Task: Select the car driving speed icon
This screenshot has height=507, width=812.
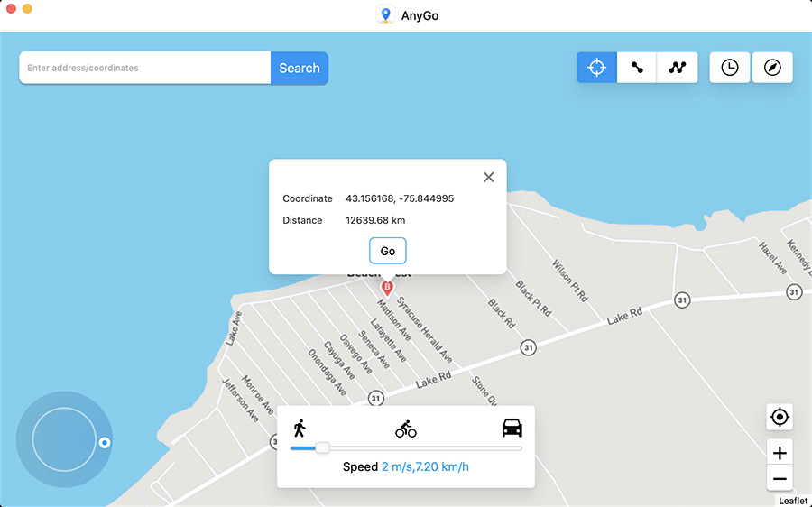Action: coord(512,429)
